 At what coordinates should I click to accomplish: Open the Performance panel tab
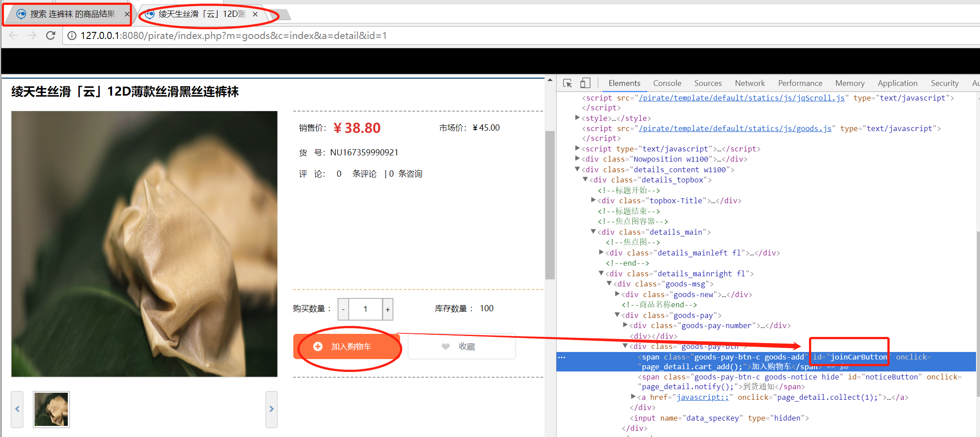[x=800, y=83]
